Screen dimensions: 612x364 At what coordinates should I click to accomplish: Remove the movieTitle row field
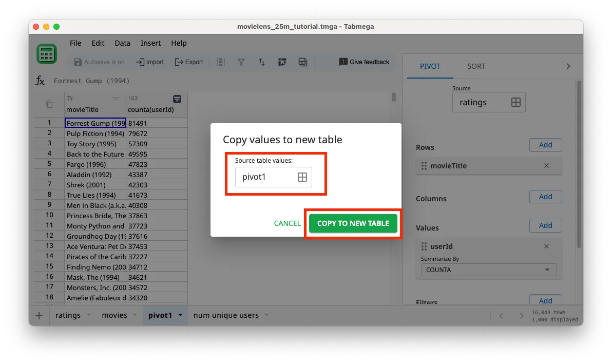[x=546, y=166]
